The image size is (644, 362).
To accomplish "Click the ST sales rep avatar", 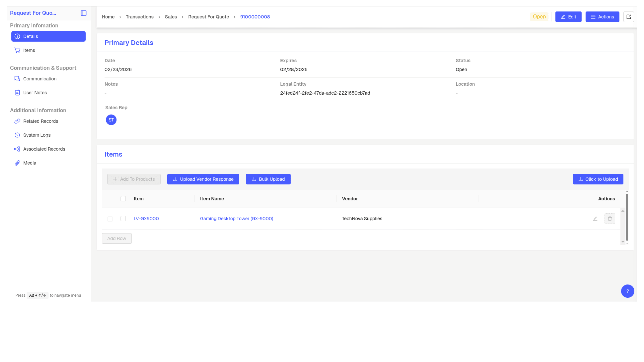I will [111, 120].
